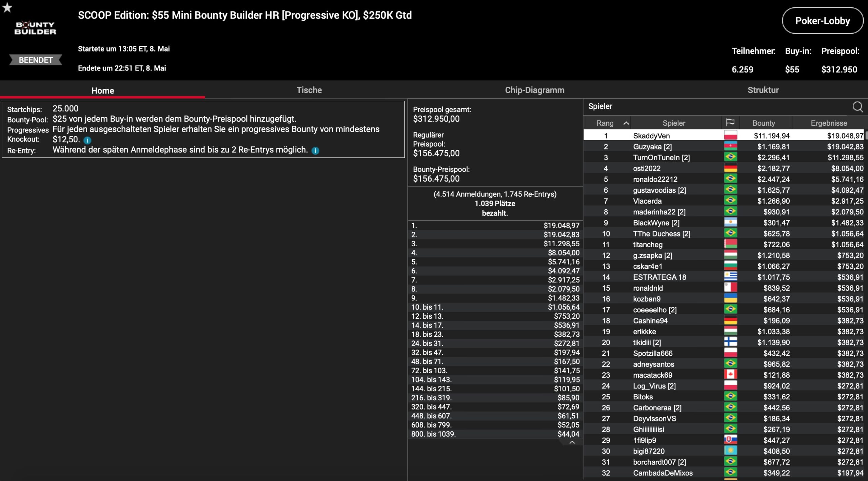Open the Chip-Diagramm tab
868x481 pixels.
pyautogui.click(x=534, y=90)
